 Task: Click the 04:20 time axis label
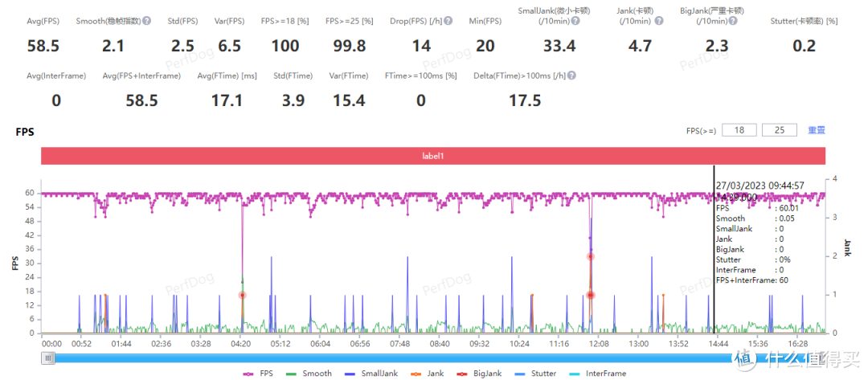click(x=241, y=344)
